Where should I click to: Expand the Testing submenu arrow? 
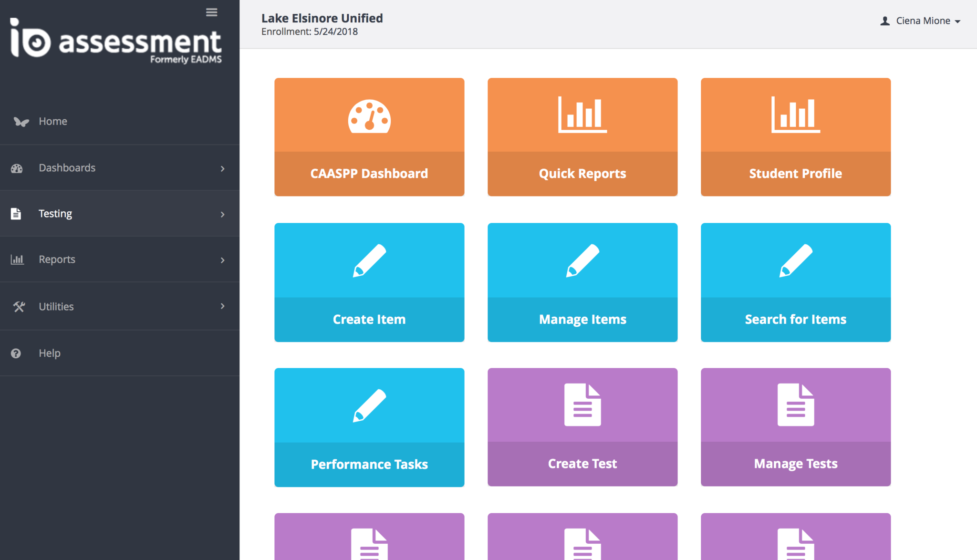click(x=222, y=214)
